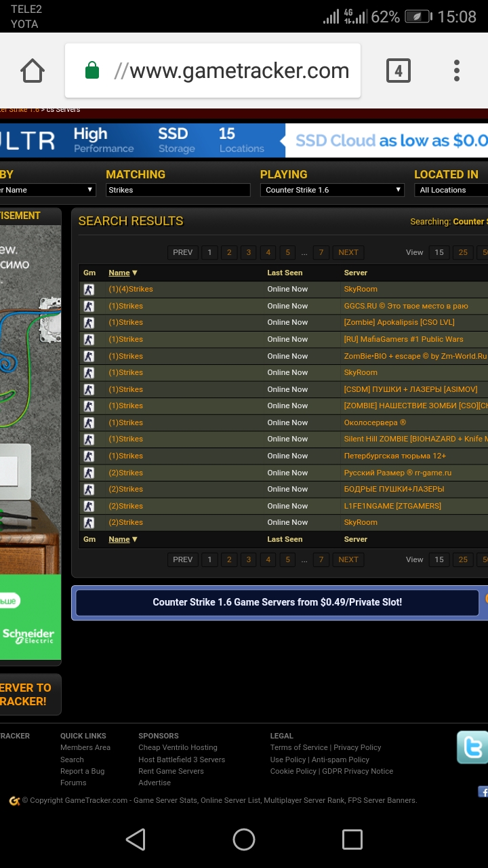
Task: Tap the Android home circle button
Action: (244, 840)
